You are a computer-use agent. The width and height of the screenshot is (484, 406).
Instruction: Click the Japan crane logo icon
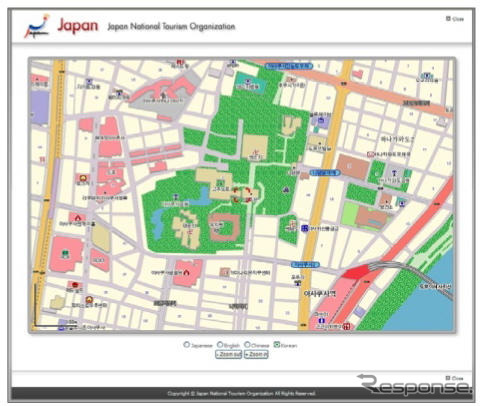(37, 26)
